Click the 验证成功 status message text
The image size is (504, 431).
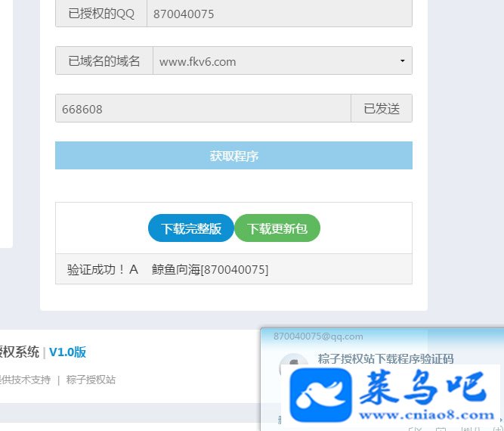pyautogui.click(x=168, y=269)
